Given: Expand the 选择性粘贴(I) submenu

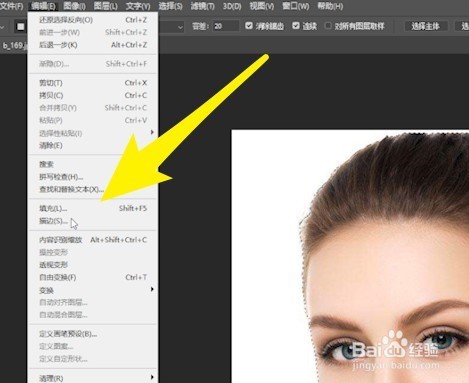Looking at the screenshot, I should coord(93,133).
